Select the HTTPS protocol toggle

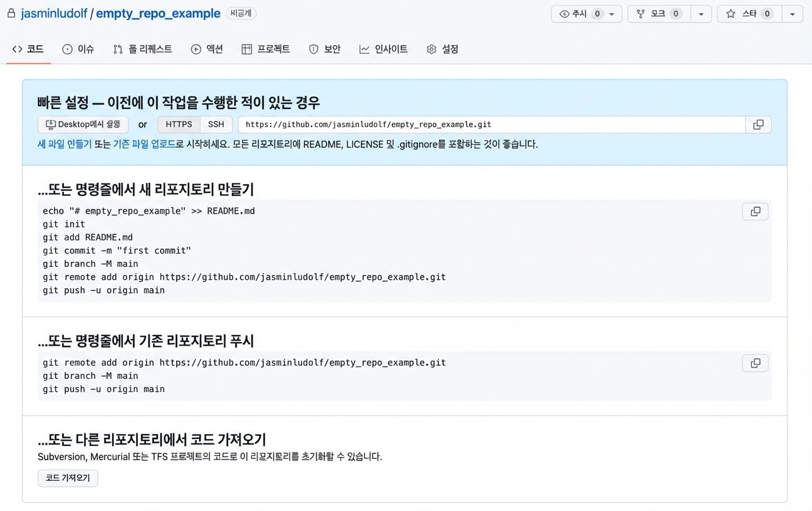(x=179, y=125)
